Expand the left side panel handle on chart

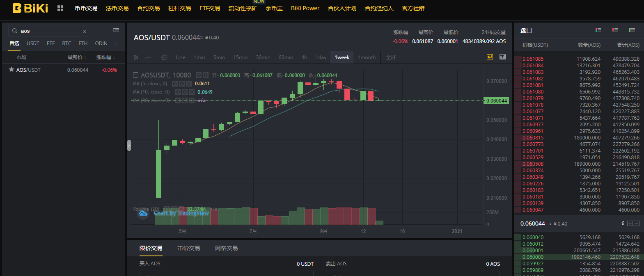[129, 145]
